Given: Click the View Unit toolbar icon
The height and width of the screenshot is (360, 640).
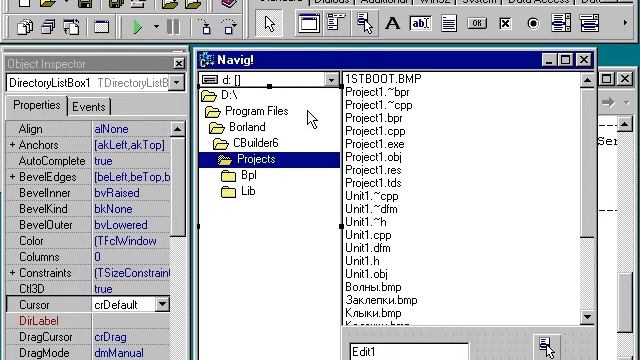Looking at the screenshot, I should pyautogui.click(x=25, y=27).
